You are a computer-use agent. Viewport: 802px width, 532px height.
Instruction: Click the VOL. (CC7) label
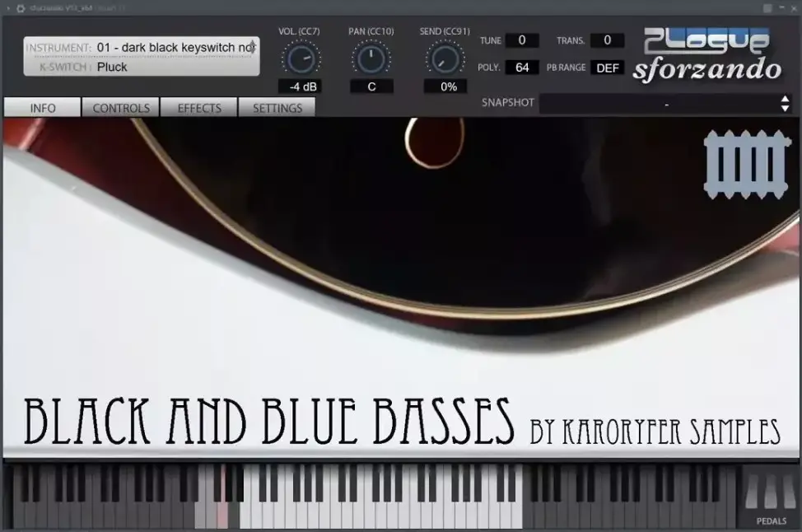click(x=299, y=31)
